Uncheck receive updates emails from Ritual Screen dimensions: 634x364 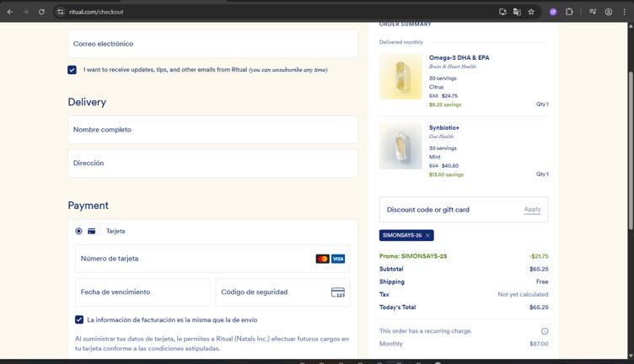(72, 70)
